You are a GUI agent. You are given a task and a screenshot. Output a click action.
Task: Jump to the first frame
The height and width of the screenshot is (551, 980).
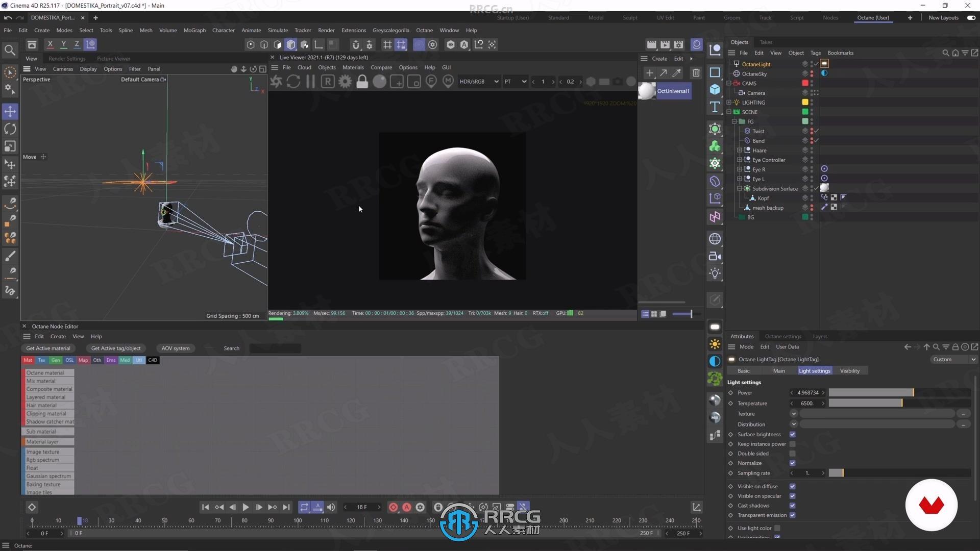[x=205, y=507]
